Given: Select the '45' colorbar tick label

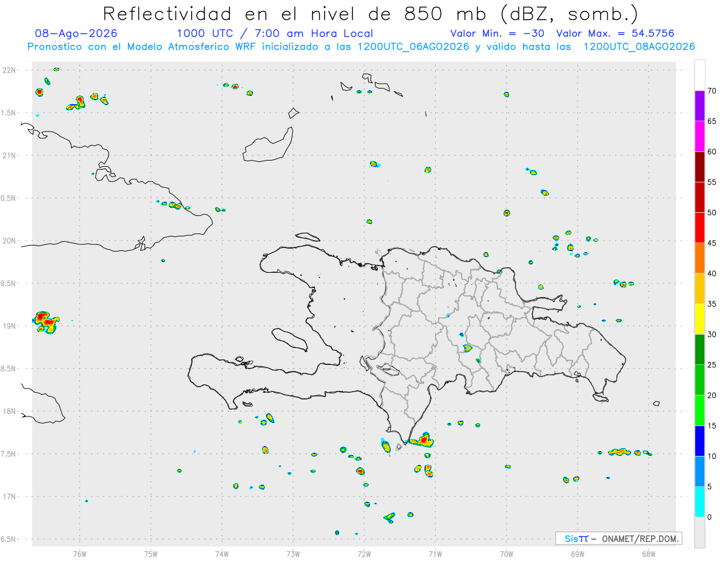Looking at the screenshot, I should point(712,243).
